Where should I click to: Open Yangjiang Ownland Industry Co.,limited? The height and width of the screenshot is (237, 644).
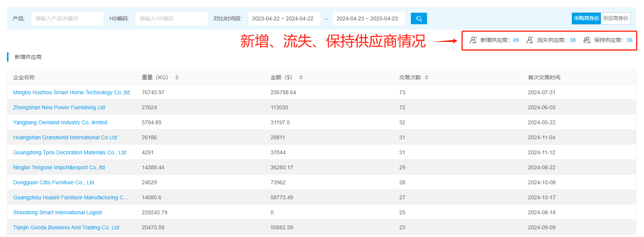tap(60, 122)
